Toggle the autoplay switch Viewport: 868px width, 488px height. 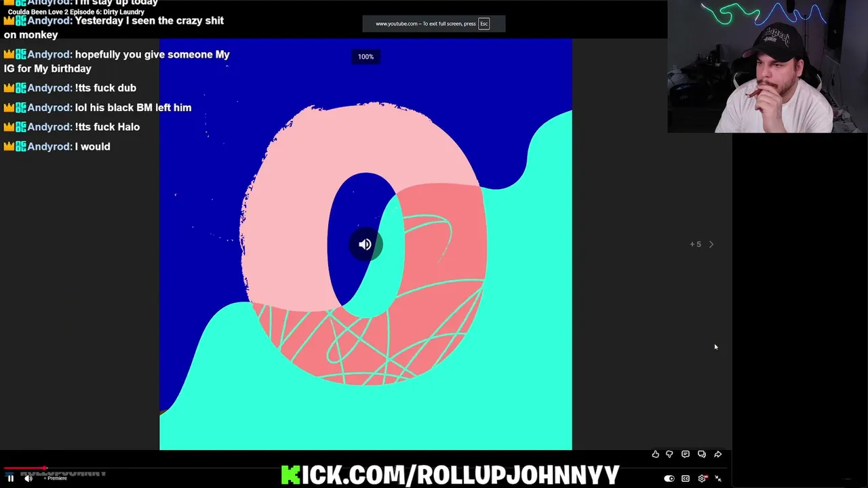coord(669,479)
